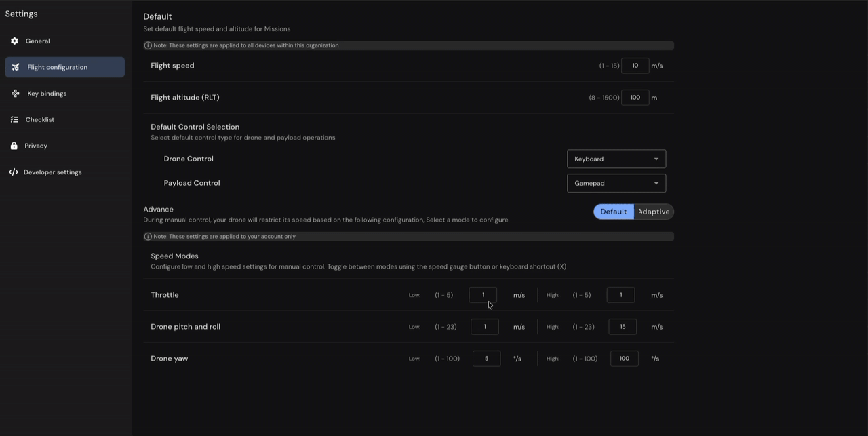
Task: Open Key bindings settings page
Action: 47,94
